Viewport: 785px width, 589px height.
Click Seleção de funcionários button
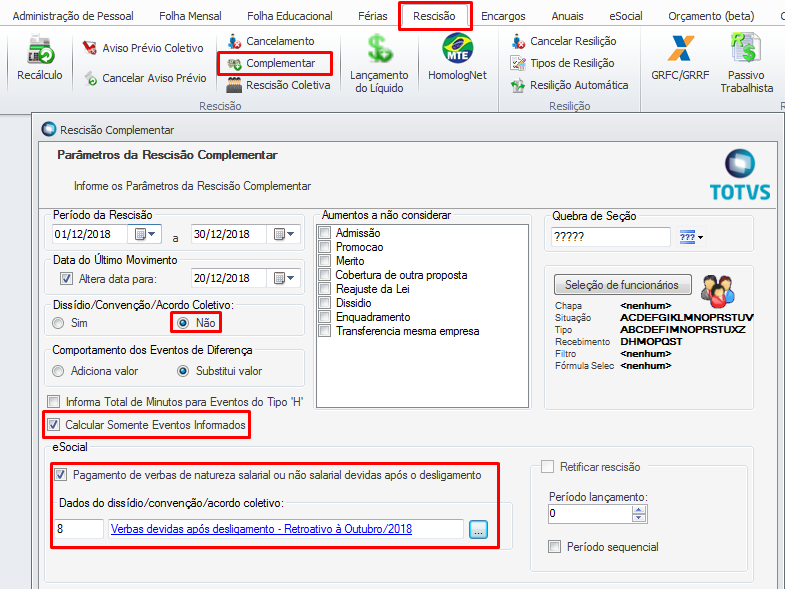pyautogui.click(x=622, y=285)
